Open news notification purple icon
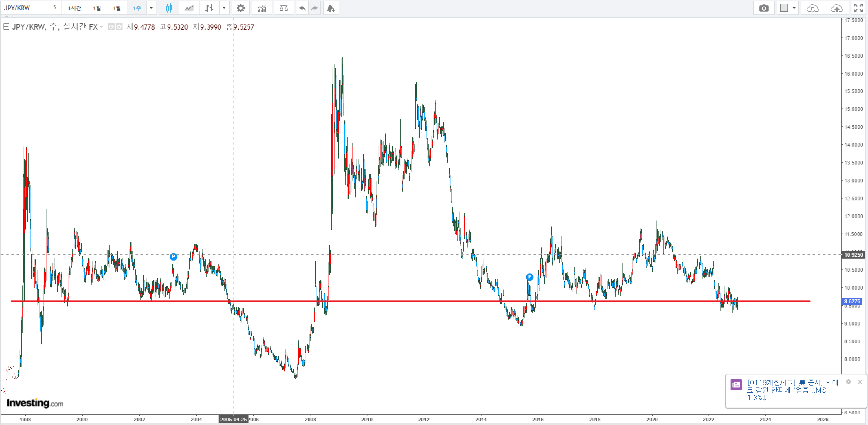The width and height of the screenshot is (868, 425). pyautogui.click(x=736, y=384)
